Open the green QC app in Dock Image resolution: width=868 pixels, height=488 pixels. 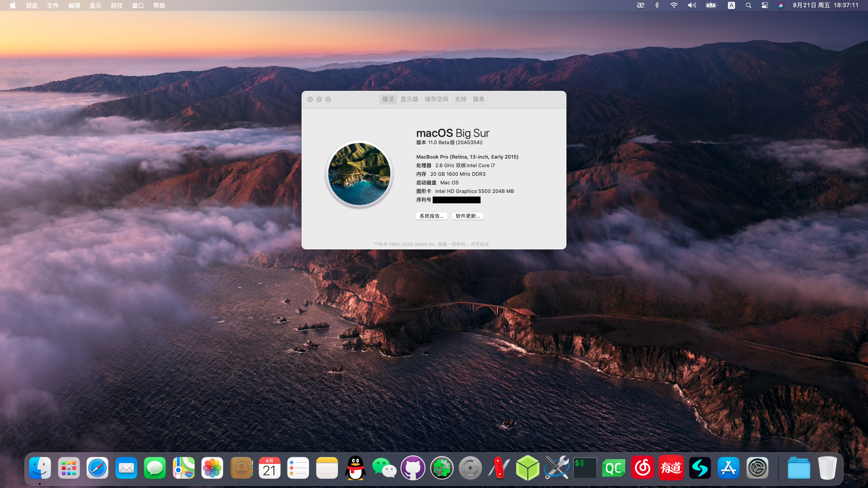click(x=614, y=468)
